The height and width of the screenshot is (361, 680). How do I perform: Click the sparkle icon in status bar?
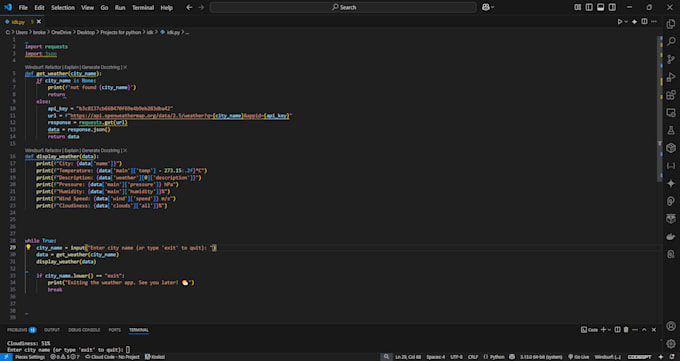[x=661, y=357]
